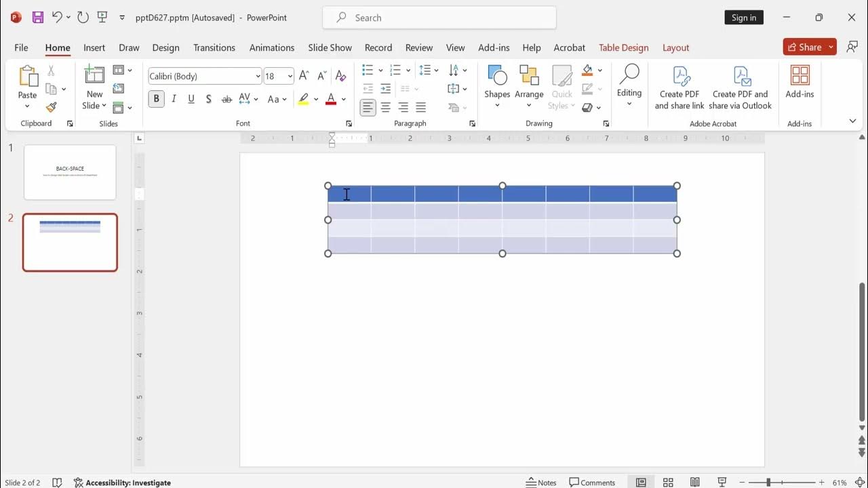The height and width of the screenshot is (488, 868).
Task: Open the Bullets dropdown arrow
Action: (x=380, y=70)
